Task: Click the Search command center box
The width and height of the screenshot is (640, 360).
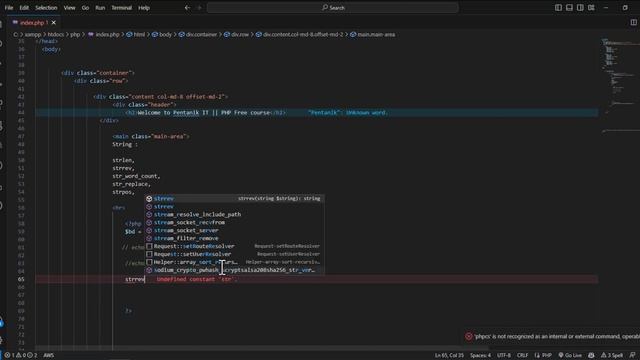Action: [x=333, y=7]
